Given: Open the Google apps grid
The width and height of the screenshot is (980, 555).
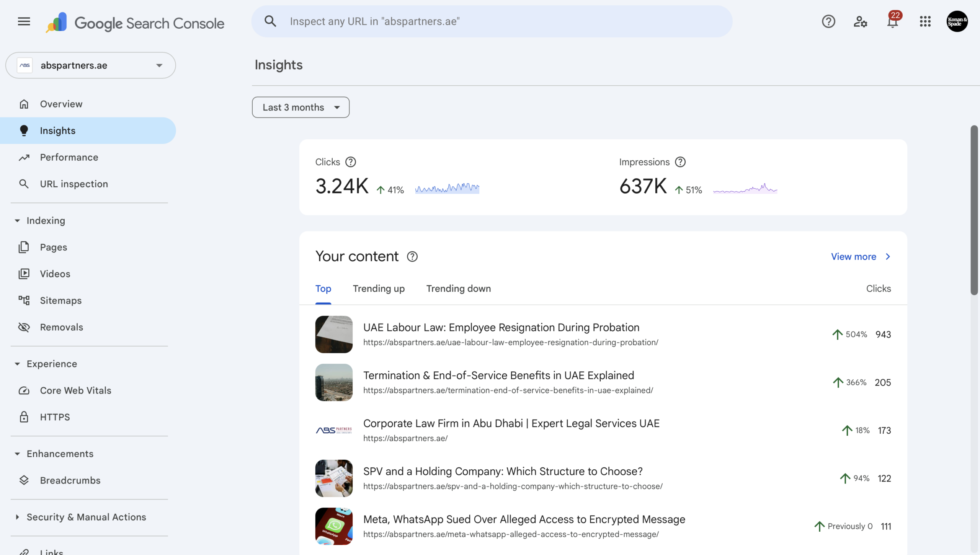Looking at the screenshot, I should coord(925,21).
